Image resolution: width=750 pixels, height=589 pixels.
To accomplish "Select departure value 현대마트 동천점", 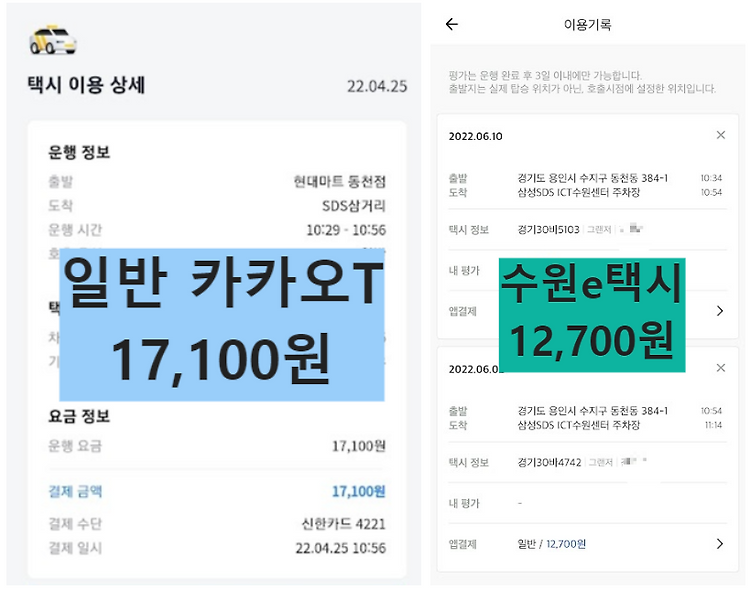I will click(340, 182).
